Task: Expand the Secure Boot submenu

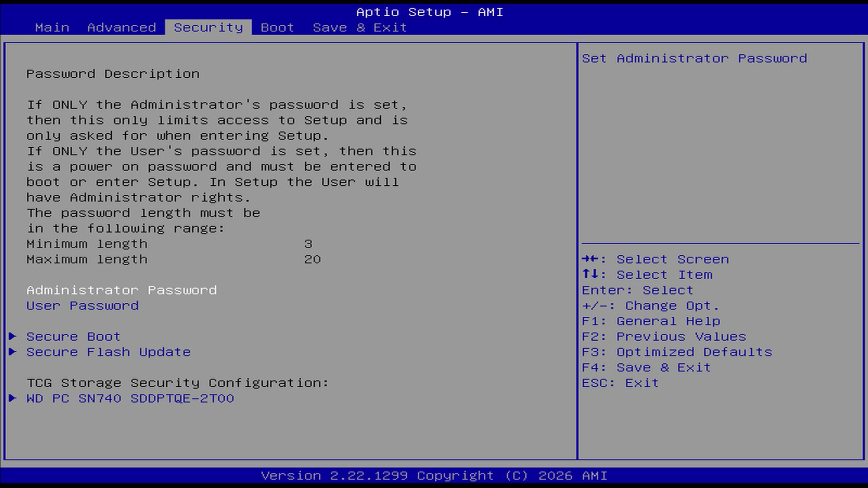Action: (73, 337)
